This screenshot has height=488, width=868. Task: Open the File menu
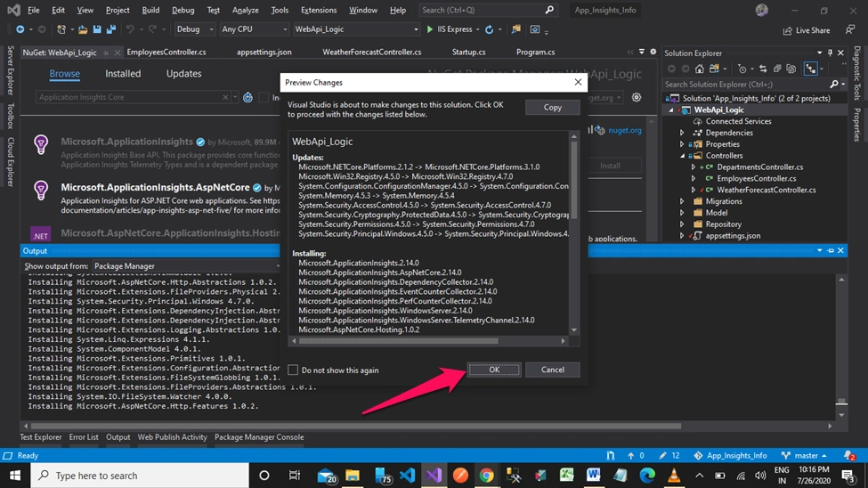(x=34, y=10)
